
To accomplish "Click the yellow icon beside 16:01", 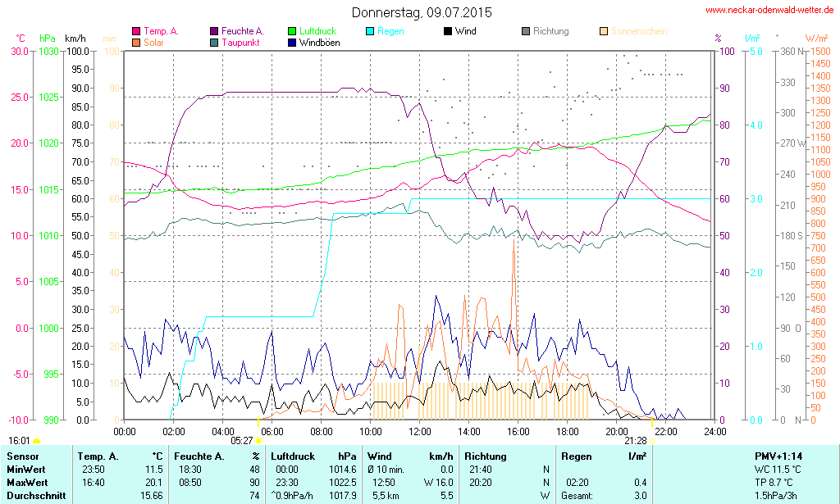I will click(36, 442).
